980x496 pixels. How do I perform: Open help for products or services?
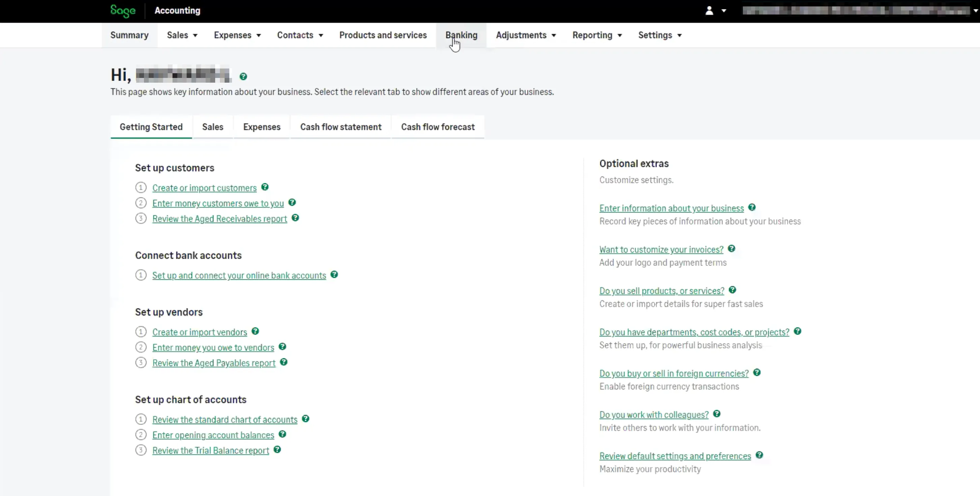click(x=733, y=290)
